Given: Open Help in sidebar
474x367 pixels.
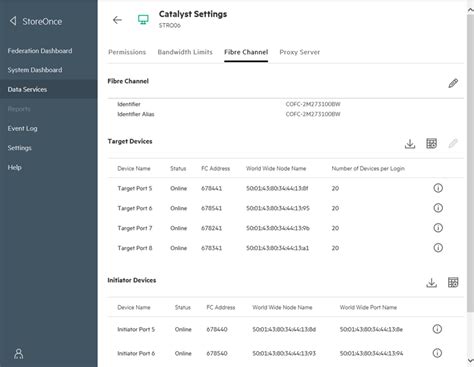Looking at the screenshot, I should coord(14,167).
